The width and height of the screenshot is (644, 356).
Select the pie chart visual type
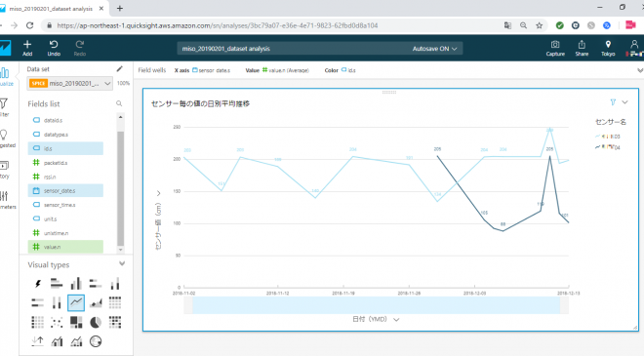pos(96,322)
